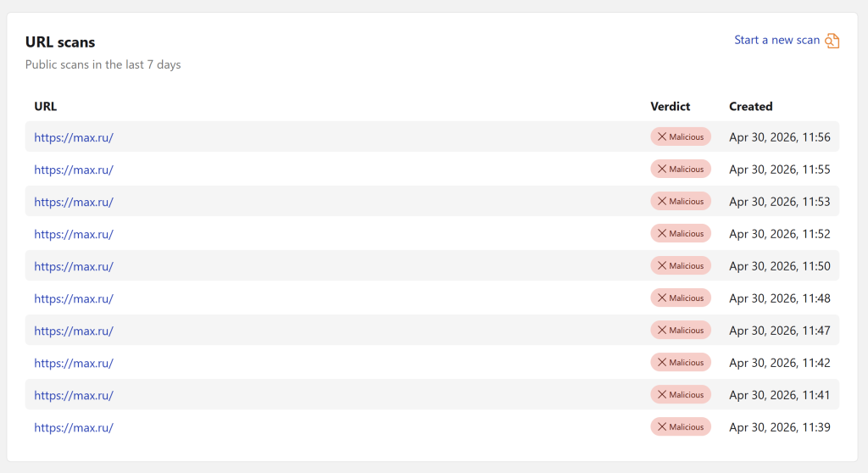The image size is (868, 473).
Task: Open the Start a new scan link
Action: 776,40
